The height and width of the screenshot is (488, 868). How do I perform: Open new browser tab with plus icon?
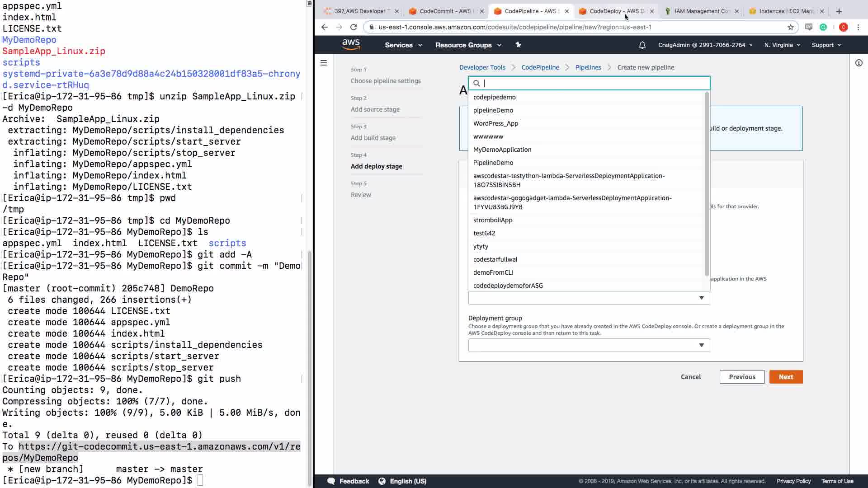pyautogui.click(x=839, y=11)
